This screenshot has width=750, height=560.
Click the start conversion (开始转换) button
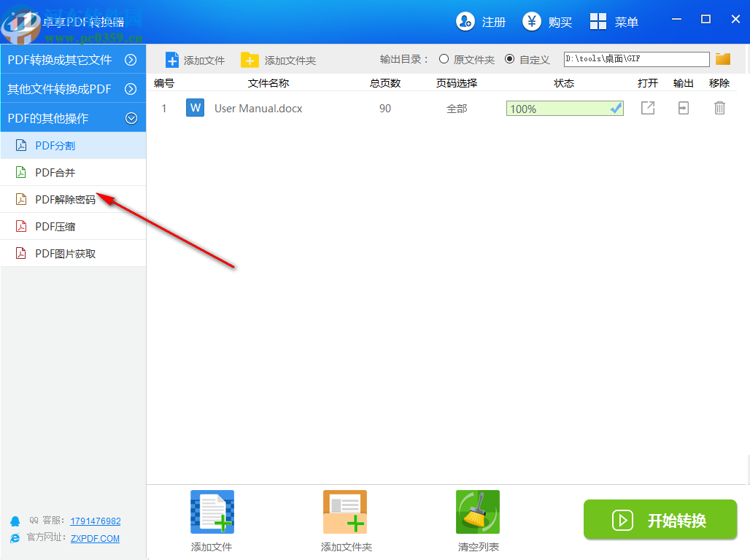pyautogui.click(x=660, y=520)
